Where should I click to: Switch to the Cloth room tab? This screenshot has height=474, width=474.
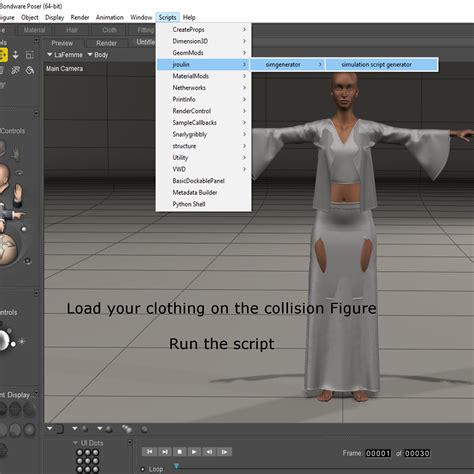[x=109, y=30]
